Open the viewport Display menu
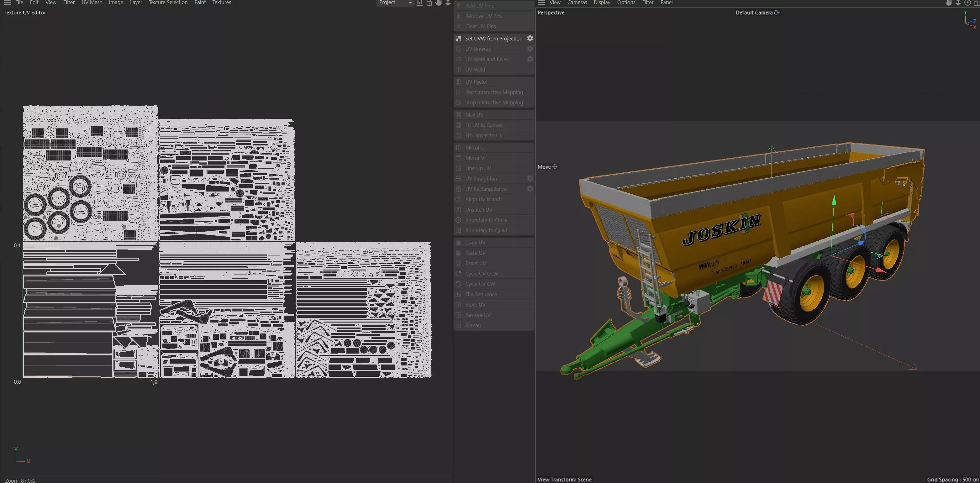Viewport: 980px width, 483px height. point(602,2)
